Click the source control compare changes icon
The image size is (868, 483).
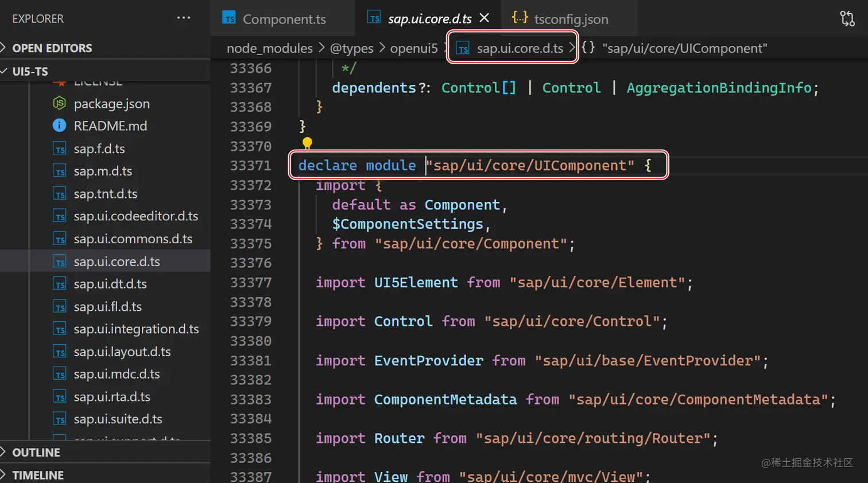[x=847, y=18]
